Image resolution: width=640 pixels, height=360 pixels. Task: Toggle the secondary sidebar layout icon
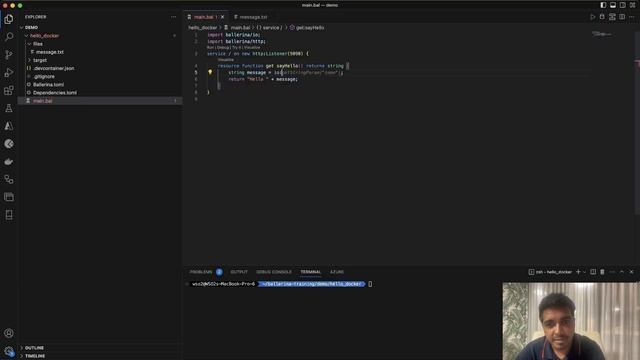click(622, 5)
